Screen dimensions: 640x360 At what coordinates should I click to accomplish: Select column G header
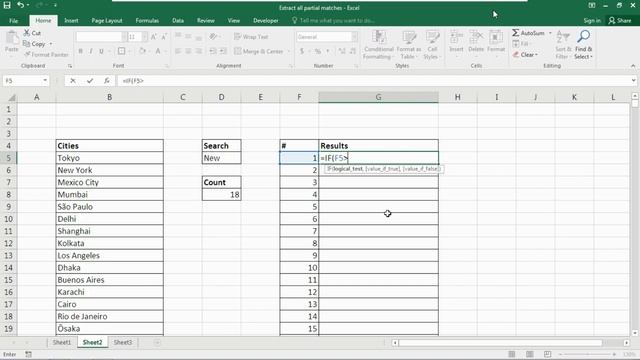378,97
